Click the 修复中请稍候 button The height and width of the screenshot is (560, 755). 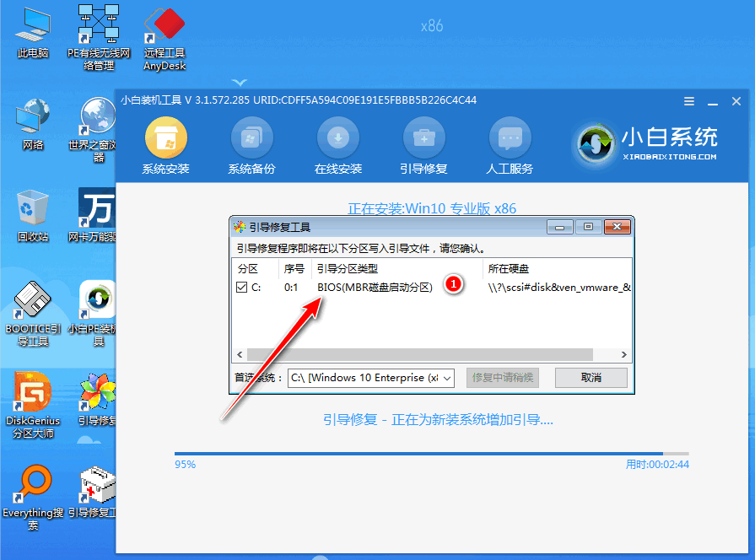point(502,378)
